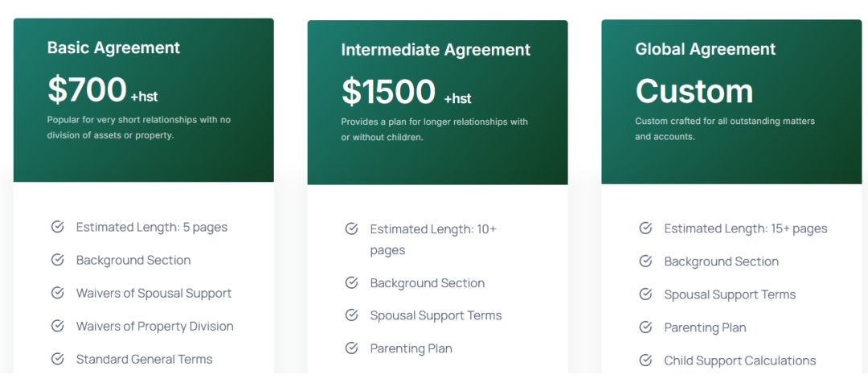Click checkmark icon beside Child Support Calculations
This screenshot has height=383, width=868.
pyautogui.click(x=645, y=360)
